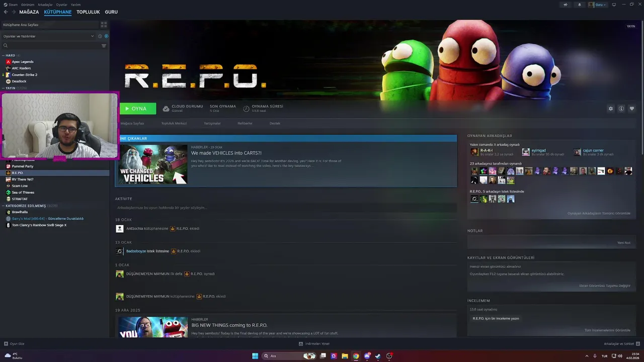Viewport: 644px width, 362px height.
Task: Open the Arkadaşlar menu
Action: point(45,5)
